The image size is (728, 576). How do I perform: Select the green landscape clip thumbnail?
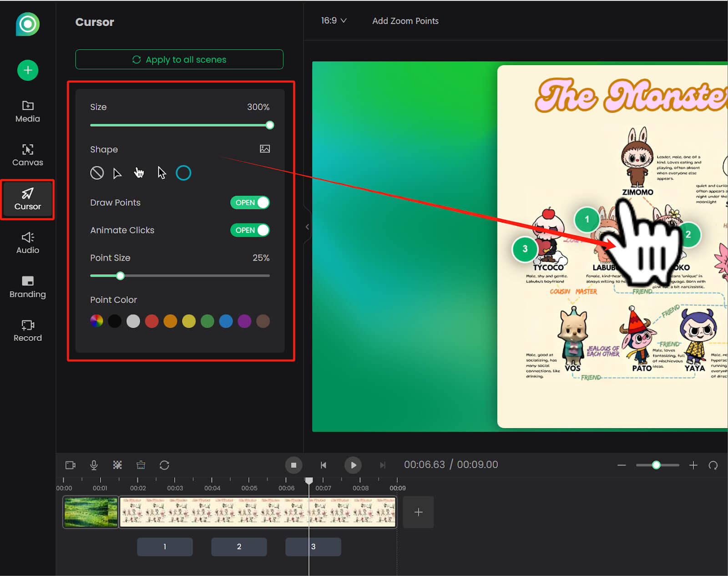[91, 512]
